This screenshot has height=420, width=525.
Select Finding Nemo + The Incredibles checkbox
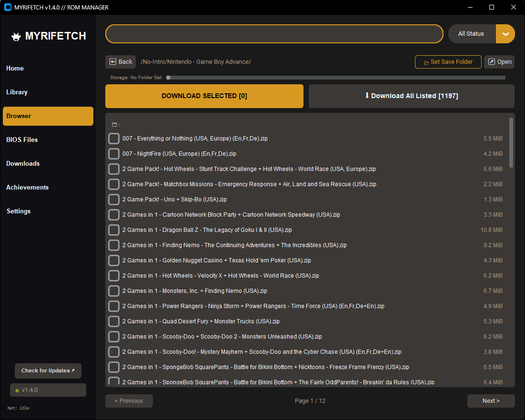point(114,245)
